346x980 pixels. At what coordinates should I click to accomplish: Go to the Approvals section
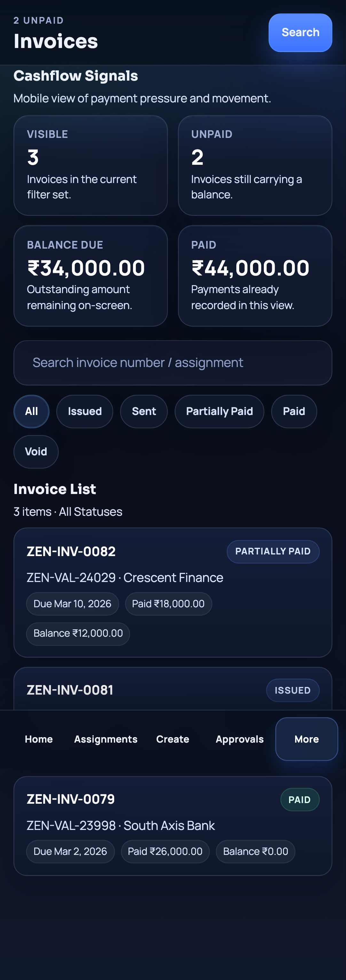tap(240, 738)
